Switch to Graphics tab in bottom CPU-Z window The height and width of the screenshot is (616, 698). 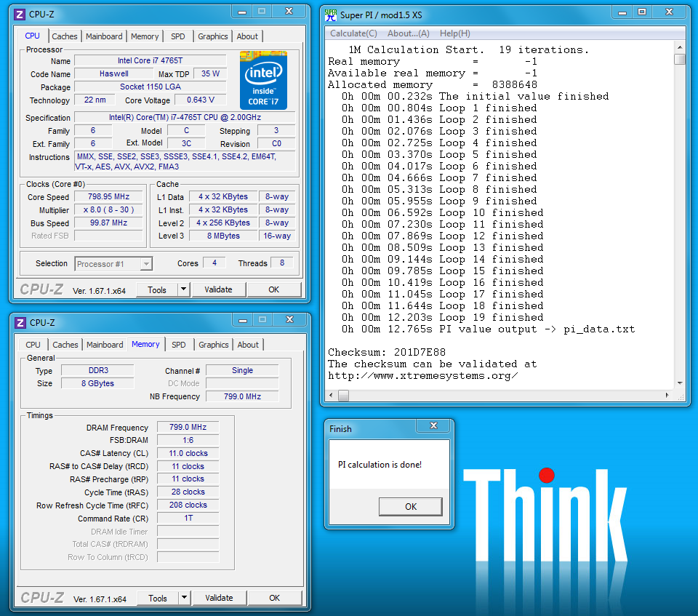pyautogui.click(x=214, y=345)
